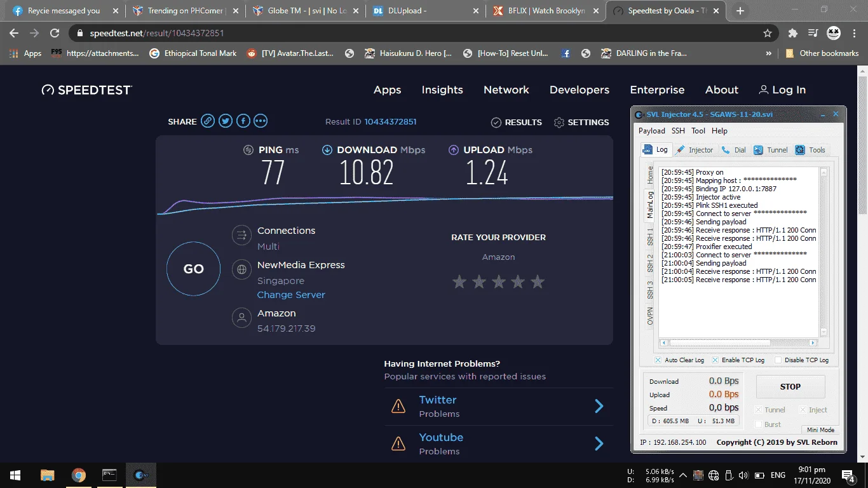
Task: Open a new Chrome tab
Action: [740, 11]
